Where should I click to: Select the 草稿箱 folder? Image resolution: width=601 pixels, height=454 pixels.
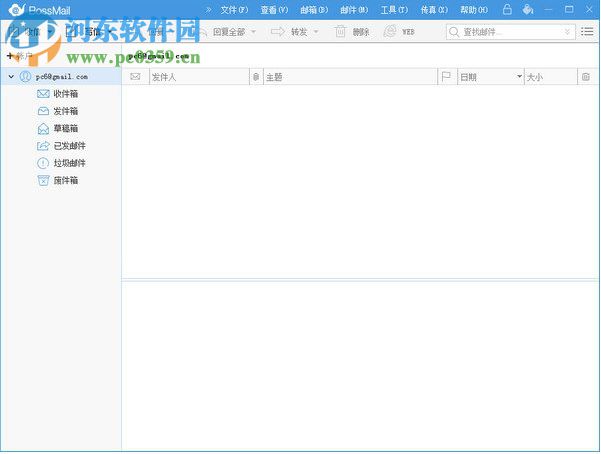[x=66, y=128]
